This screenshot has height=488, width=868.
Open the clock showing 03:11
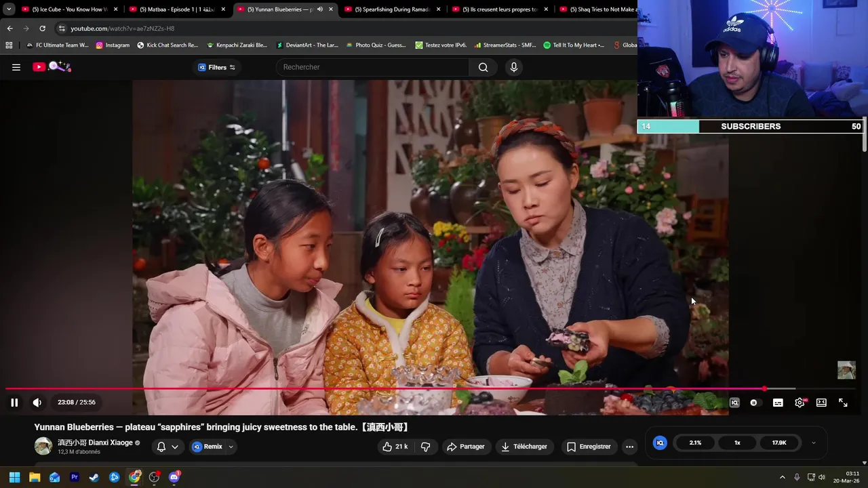(846, 477)
